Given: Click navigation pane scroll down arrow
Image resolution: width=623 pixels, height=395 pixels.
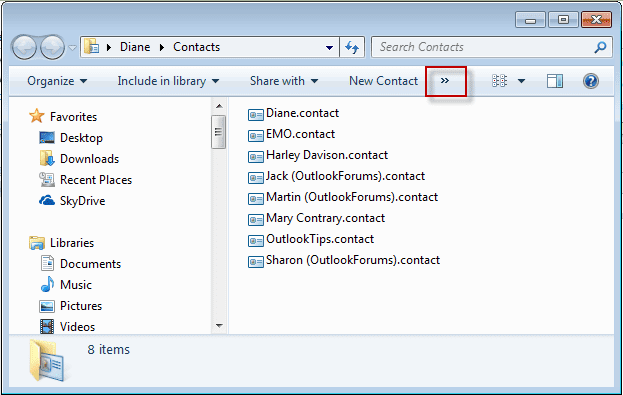Looking at the screenshot, I should coord(219,326).
